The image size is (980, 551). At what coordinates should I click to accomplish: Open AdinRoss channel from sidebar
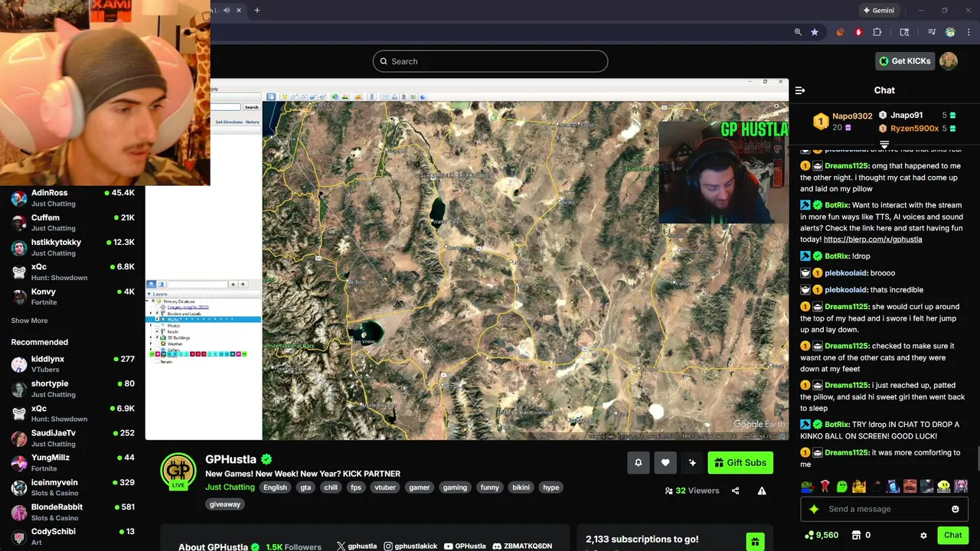point(73,197)
